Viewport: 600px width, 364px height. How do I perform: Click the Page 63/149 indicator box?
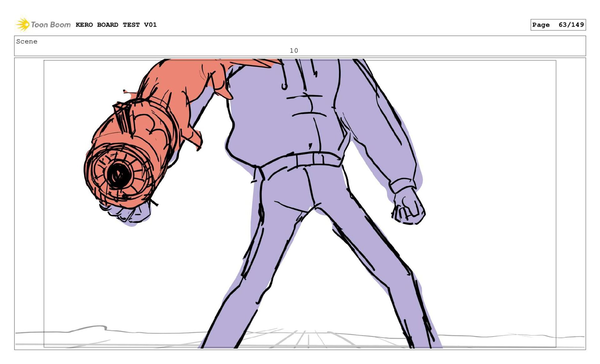(x=558, y=25)
